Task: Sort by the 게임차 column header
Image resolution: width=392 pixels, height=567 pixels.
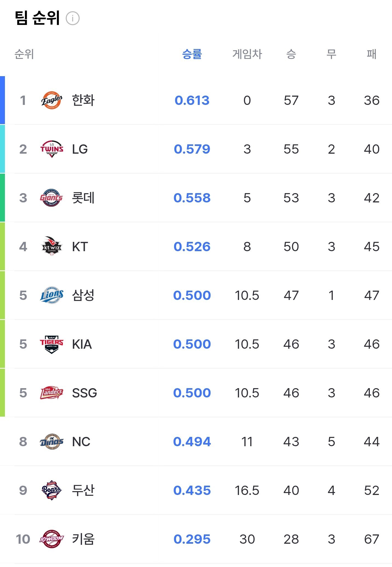Action: (x=247, y=54)
